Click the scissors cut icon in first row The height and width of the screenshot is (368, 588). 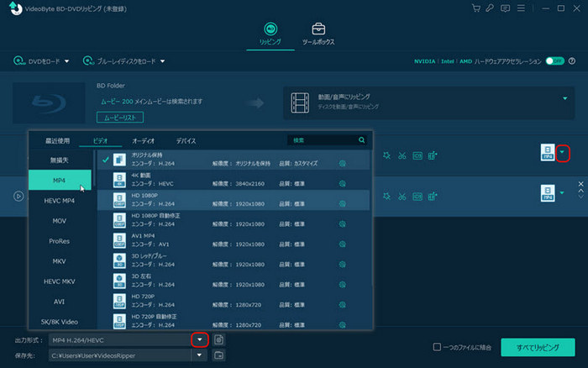tap(402, 155)
